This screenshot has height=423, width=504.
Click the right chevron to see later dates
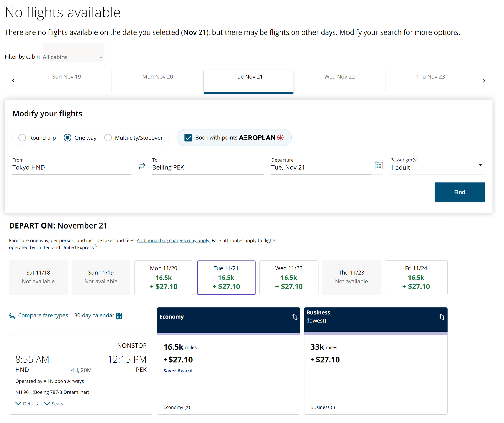(x=484, y=80)
